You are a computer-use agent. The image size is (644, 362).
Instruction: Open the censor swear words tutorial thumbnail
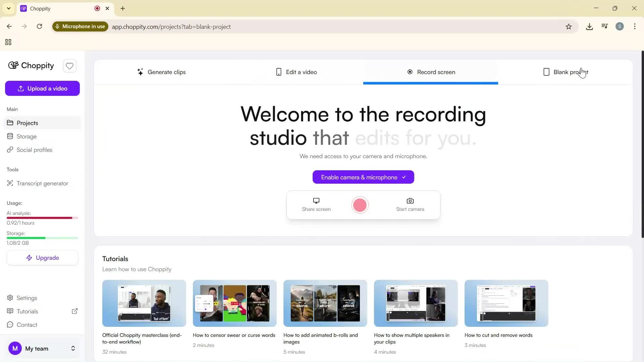pos(234,303)
